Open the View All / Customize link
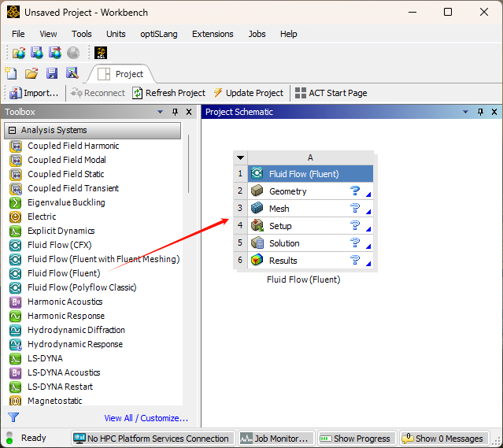Screen dimensions: 503x448 (x=146, y=418)
